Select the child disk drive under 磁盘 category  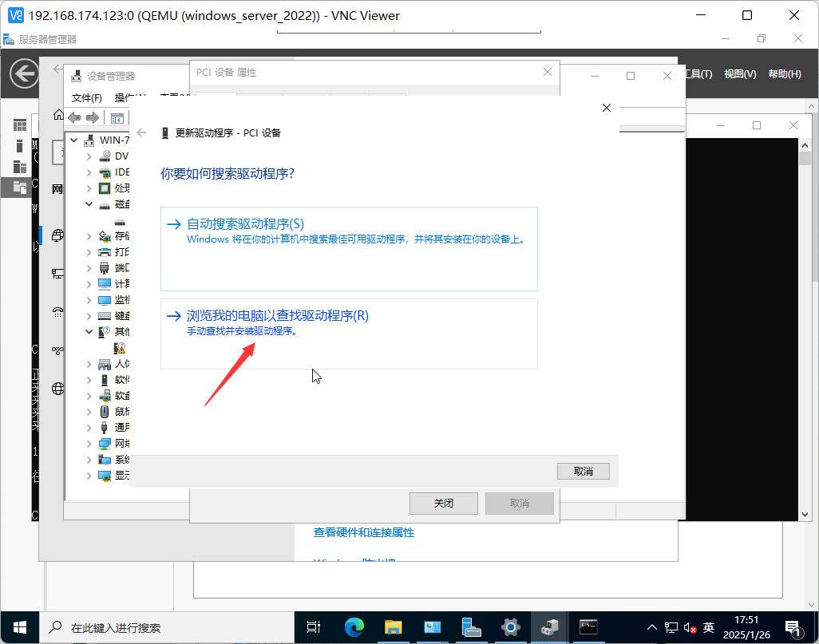coord(120,223)
